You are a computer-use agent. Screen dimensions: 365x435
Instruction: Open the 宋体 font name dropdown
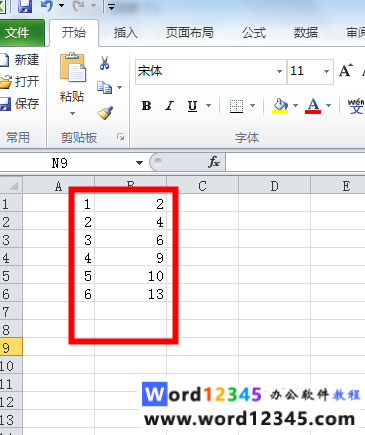[x=279, y=71]
